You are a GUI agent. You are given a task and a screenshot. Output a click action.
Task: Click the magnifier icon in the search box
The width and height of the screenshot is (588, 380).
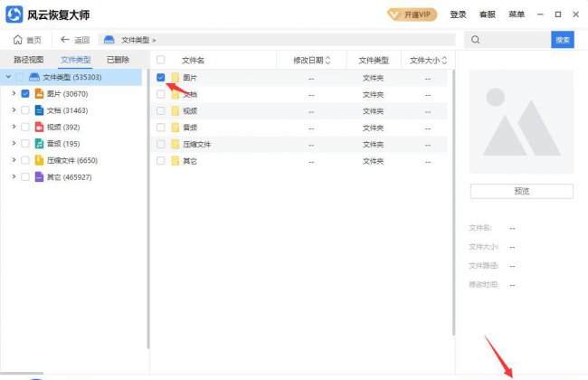tap(475, 40)
